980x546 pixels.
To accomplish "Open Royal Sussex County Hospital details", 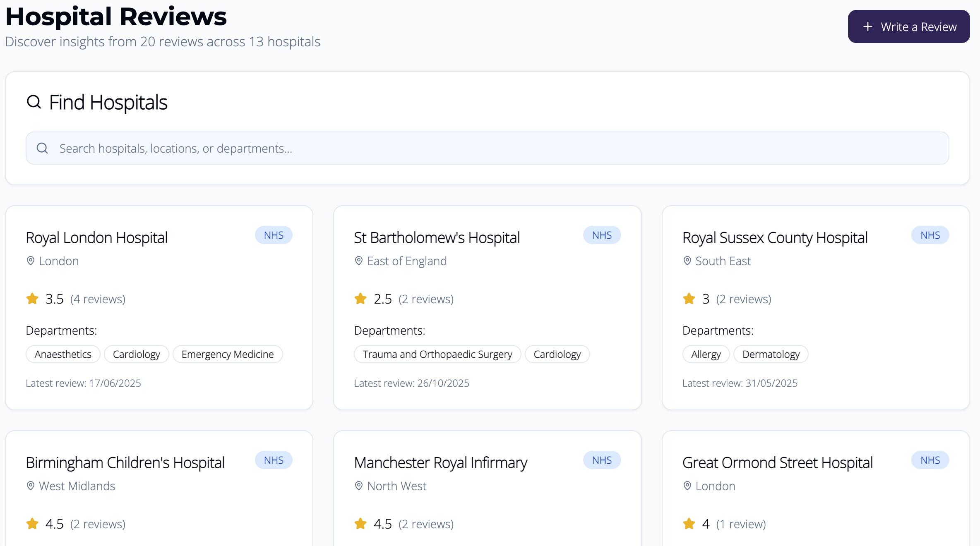I will click(x=775, y=237).
